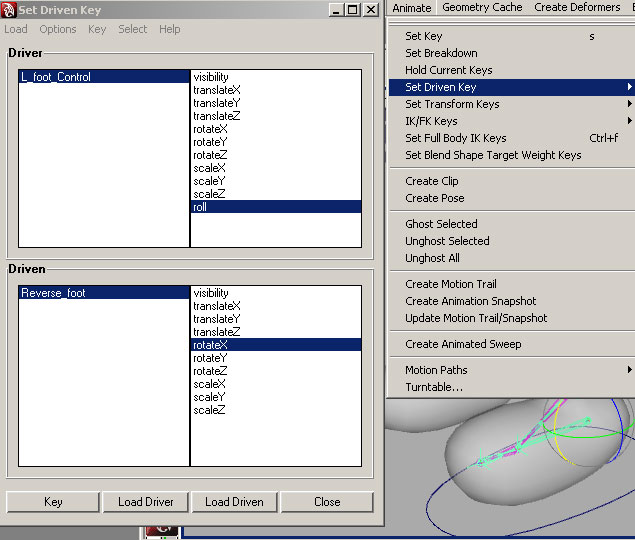This screenshot has width=635, height=540.
Task: Click the Maya icon in dialog title bar
Action: pyautogui.click(x=9, y=10)
